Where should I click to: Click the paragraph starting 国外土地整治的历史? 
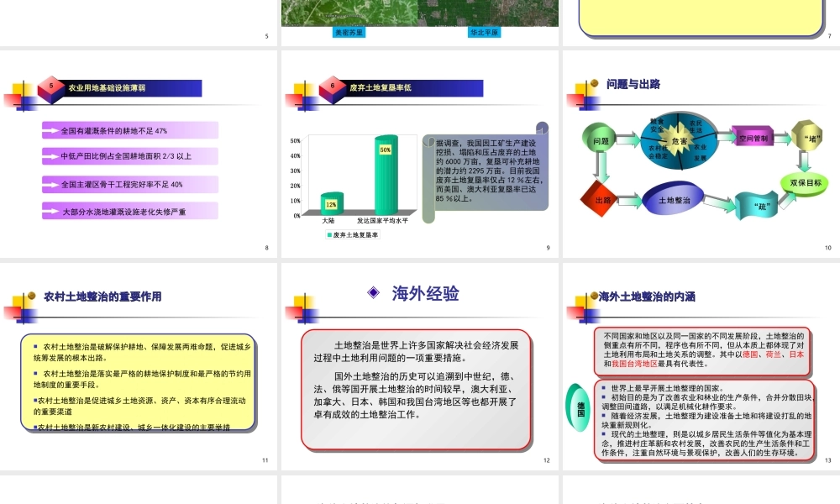coord(417,396)
